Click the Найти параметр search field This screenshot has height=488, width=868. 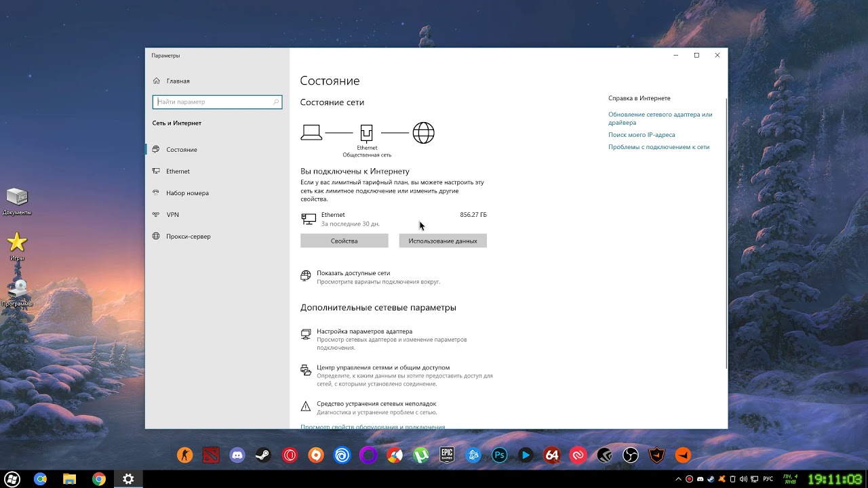217,102
